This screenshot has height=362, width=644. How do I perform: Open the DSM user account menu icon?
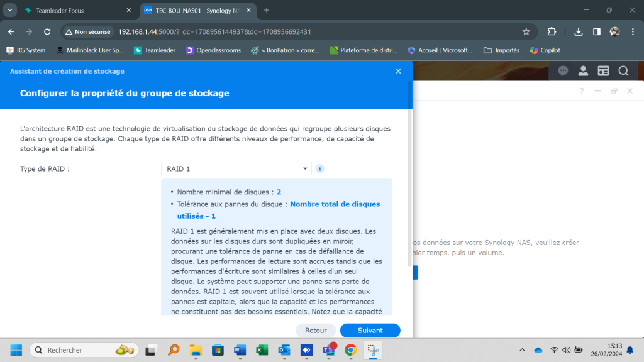[x=583, y=71]
